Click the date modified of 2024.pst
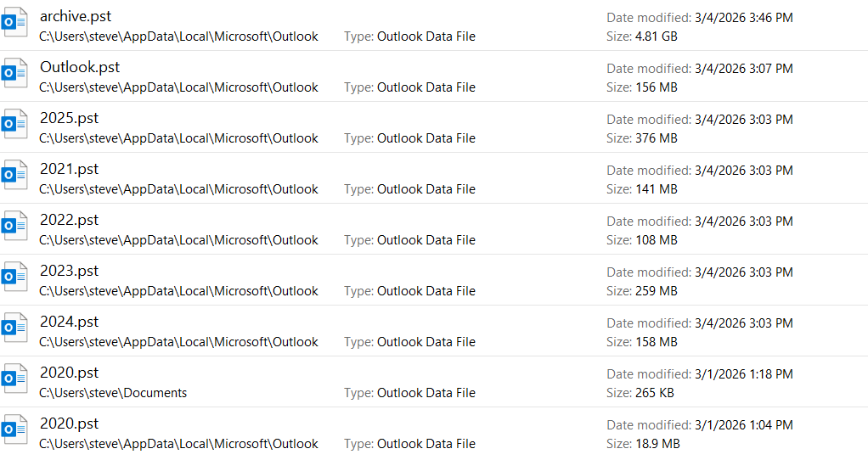The width and height of the screenshot is (868, 460). tap(700, 323)
